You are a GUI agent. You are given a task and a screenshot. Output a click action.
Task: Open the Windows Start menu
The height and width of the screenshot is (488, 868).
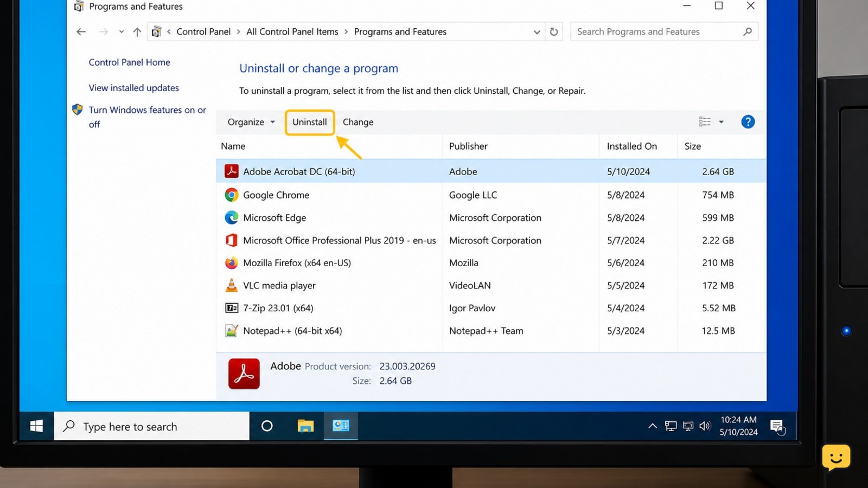(36, 426)
